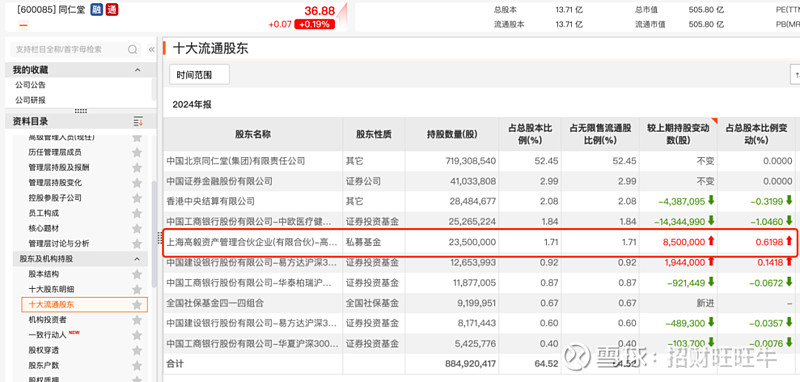
Task: Click the blue 融 badge next to 同仁堂
Action: (x=96, y=10)
